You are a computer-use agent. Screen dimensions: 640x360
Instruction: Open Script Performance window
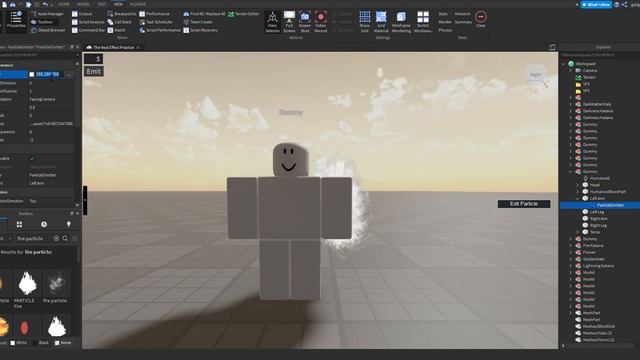coord(160,30)
